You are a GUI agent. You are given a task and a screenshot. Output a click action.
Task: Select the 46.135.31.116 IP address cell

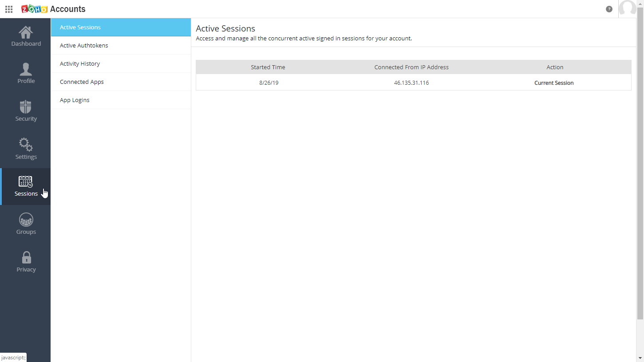pos(411,83)
